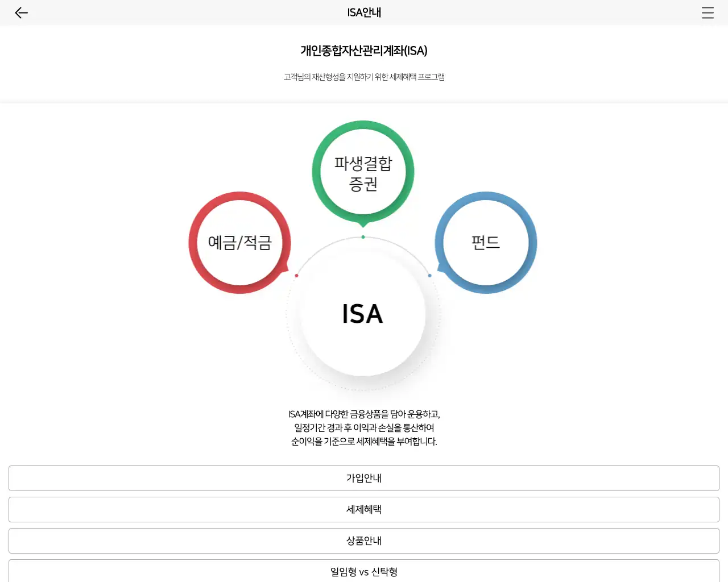Click the 세제혜택 프로그램 subtitle text
728x582 pixels.
[364, 77]
